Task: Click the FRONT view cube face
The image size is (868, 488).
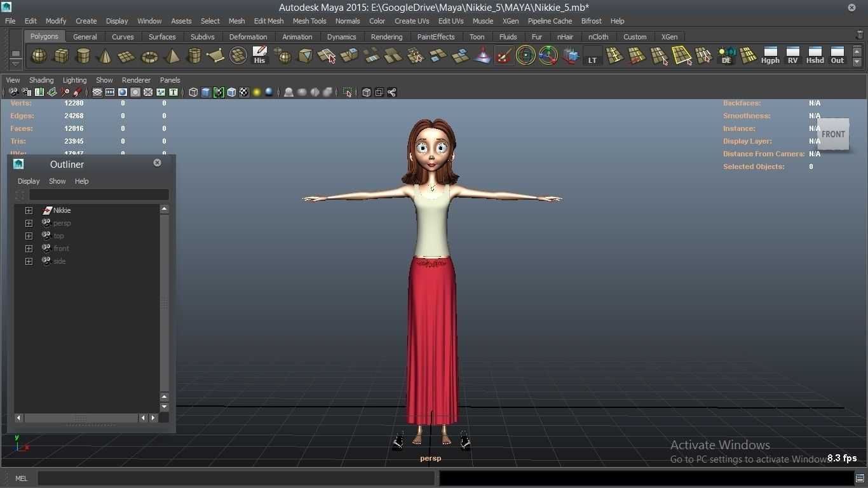Action: point(833,134)
